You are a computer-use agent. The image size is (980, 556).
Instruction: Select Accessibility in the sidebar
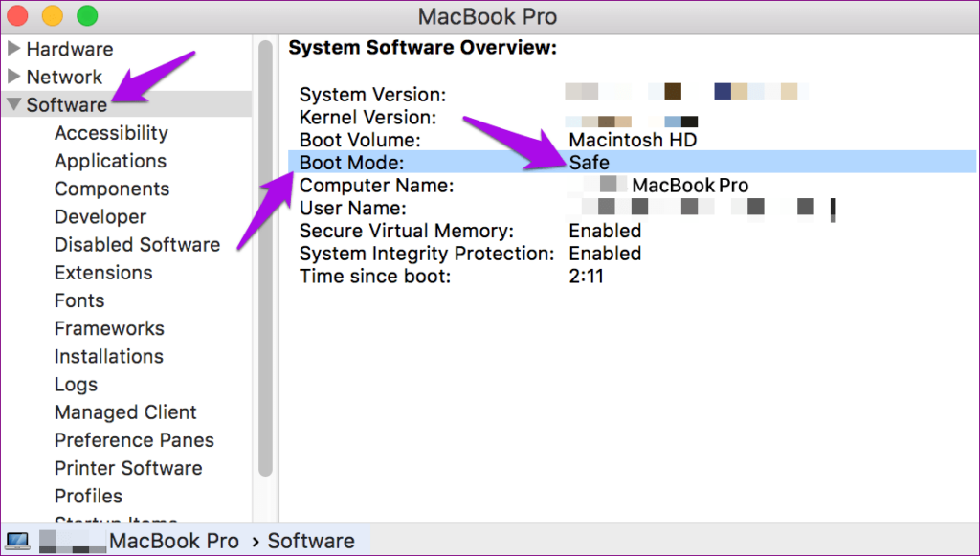pyautogui.click(x=111, y=133)
